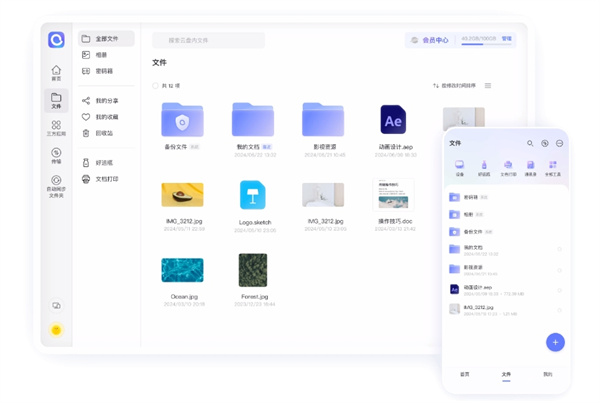600x403 pixels.
Task: Select the avocado IMG_3212.jpg thumbnail
Action: coord(183,195)
